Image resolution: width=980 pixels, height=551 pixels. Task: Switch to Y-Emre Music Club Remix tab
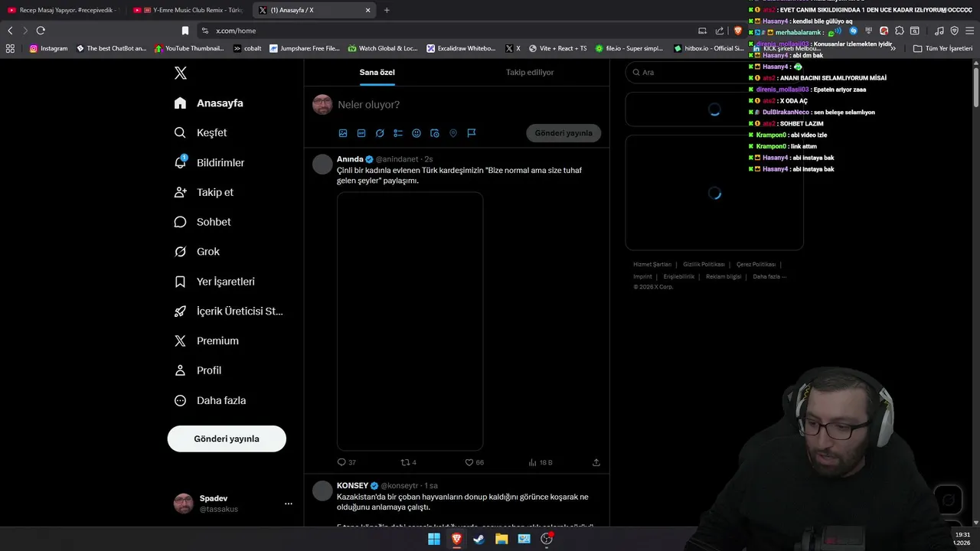[188, 10]
